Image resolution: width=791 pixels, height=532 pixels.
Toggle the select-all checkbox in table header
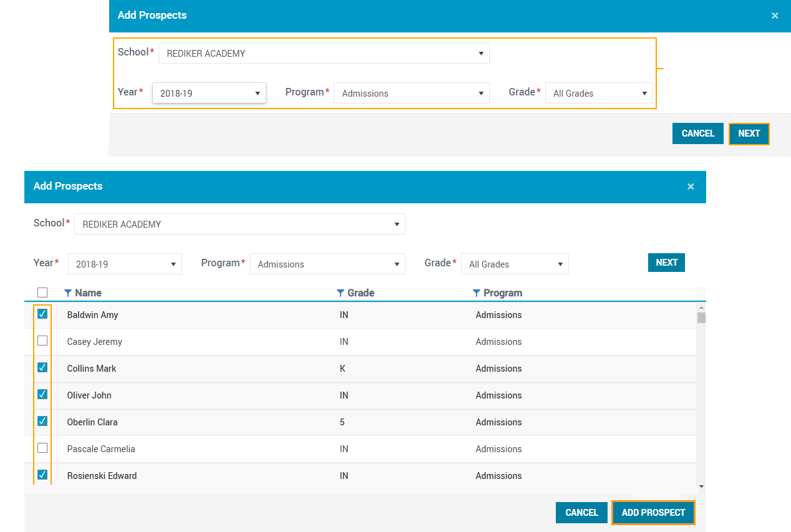tap(42, 293)
